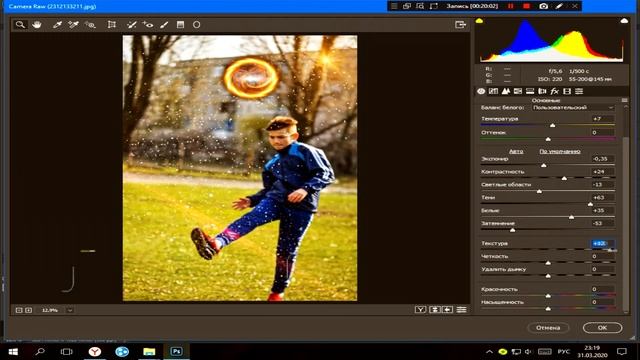Click the Windows Start button
Image resolution: width=640 pixels, height=360 pixels.
coord(13,351)
